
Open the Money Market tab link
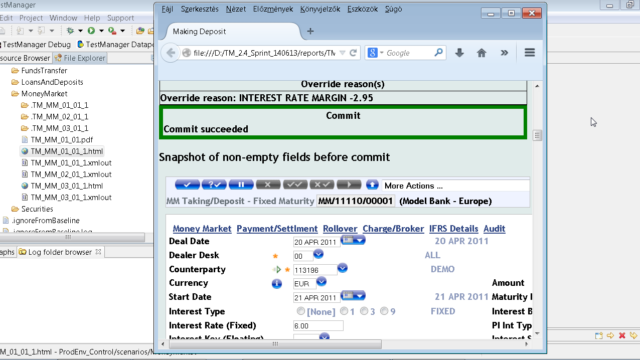tap(202, 229)
